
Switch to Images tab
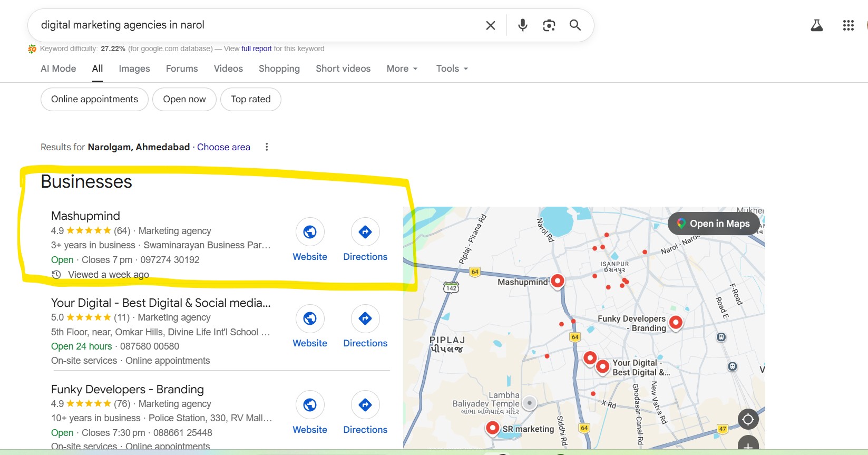coord(134,69)
